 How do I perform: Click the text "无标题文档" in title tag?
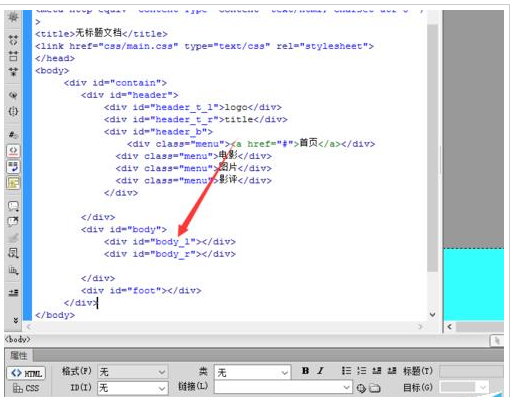point(99,33)
